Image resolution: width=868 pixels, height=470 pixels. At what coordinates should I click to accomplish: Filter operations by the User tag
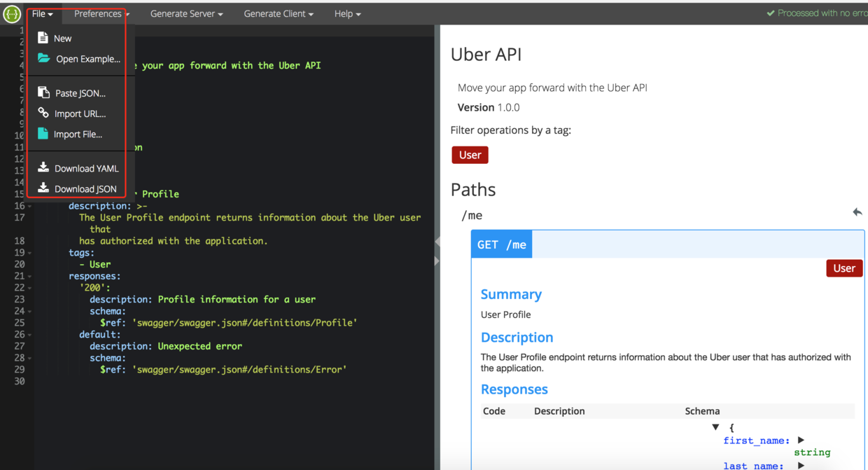pyautogui.click(x=470, y=155)
